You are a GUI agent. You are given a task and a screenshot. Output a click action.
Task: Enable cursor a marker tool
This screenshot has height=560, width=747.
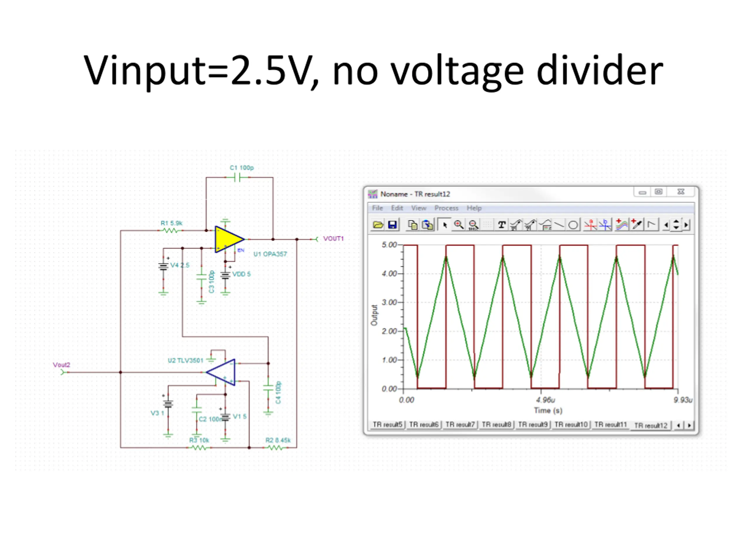click(x=590, y=225)
